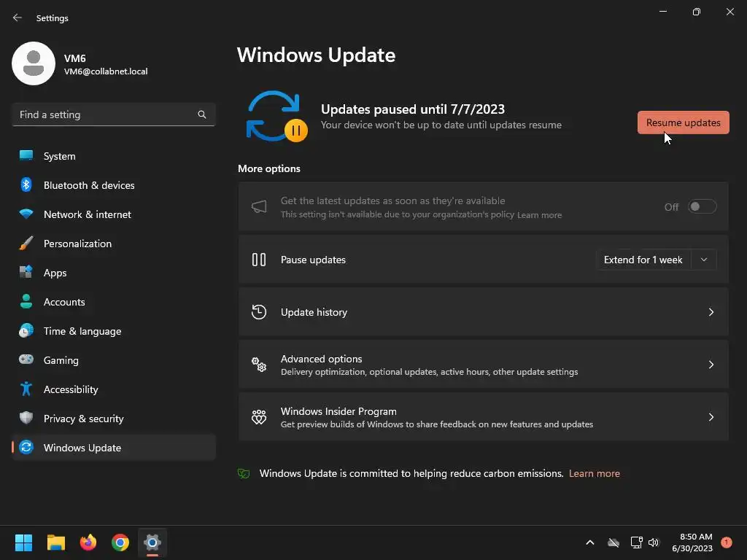Click the back arrow in Settings header
The image size is (747, 560).
coord(18,17)
